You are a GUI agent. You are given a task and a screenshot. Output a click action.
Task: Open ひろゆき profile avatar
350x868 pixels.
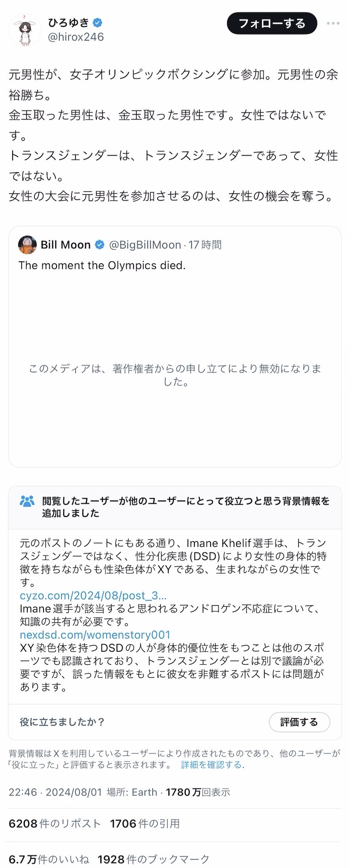point(25,30)
